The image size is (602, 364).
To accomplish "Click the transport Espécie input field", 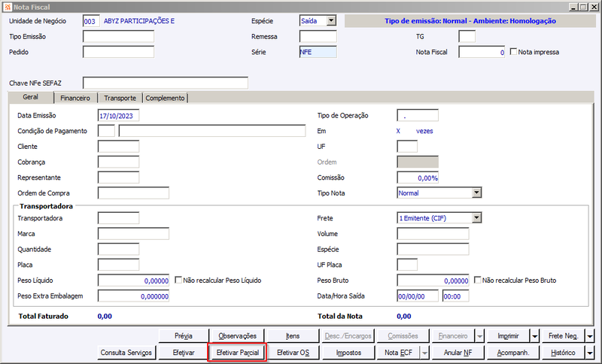I will click(433, 250).
